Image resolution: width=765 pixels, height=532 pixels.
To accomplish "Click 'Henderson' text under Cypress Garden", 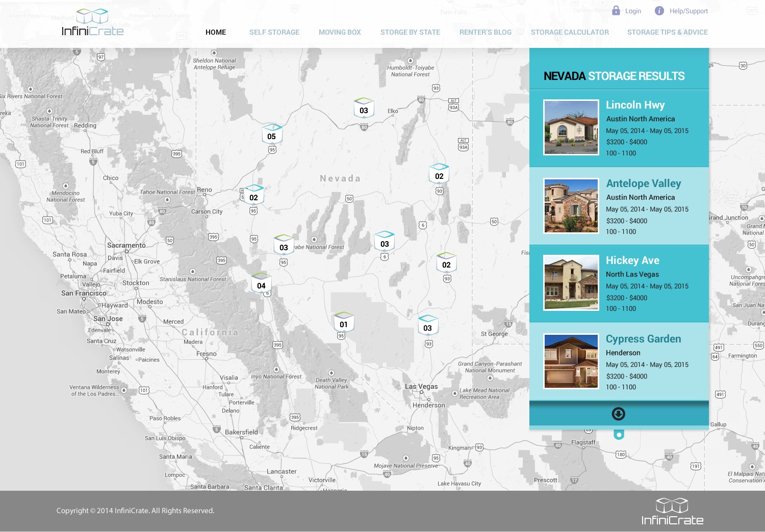I will click(x=623, y=353).
